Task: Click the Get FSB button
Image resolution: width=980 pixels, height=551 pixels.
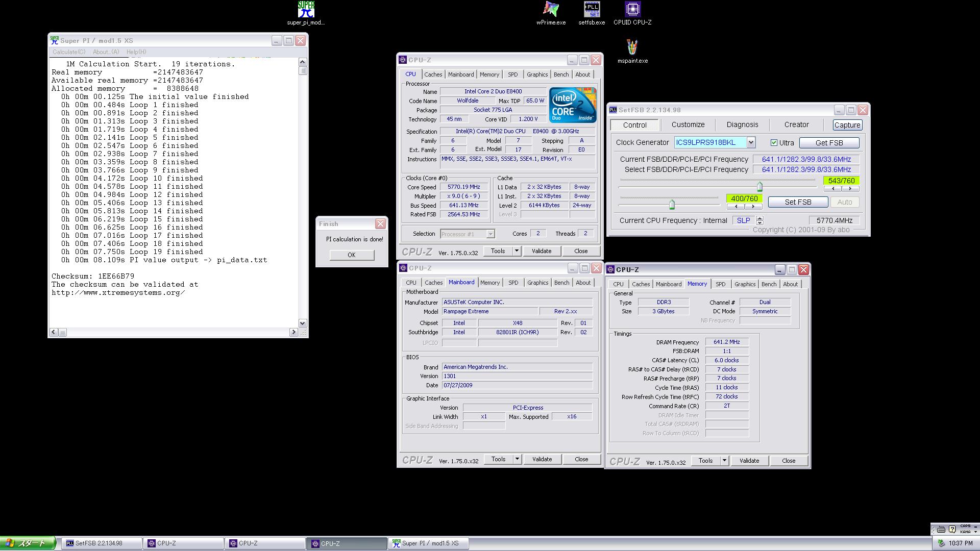Action: tap(829, 143)
